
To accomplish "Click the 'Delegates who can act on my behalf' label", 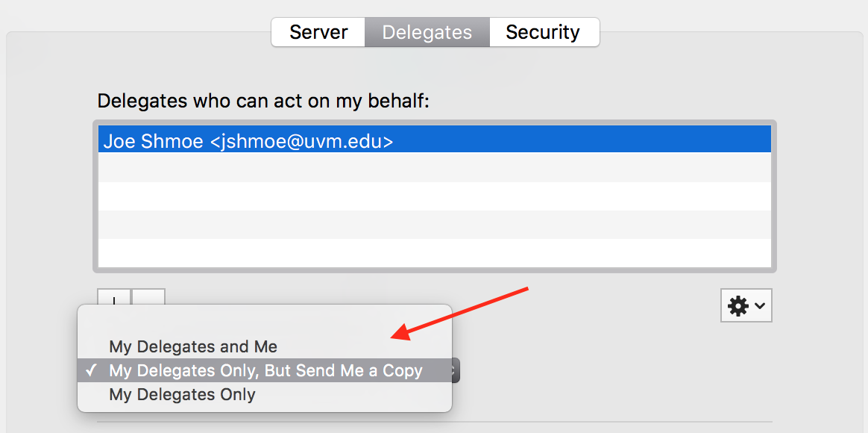I will point(262,101).
